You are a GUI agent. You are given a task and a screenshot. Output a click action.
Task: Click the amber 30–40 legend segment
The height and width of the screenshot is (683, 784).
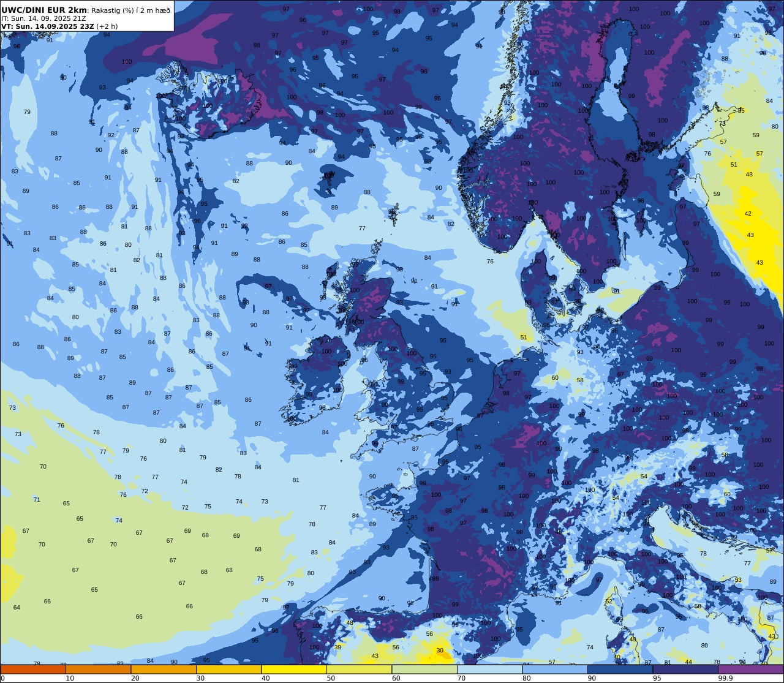click(228, 669)
